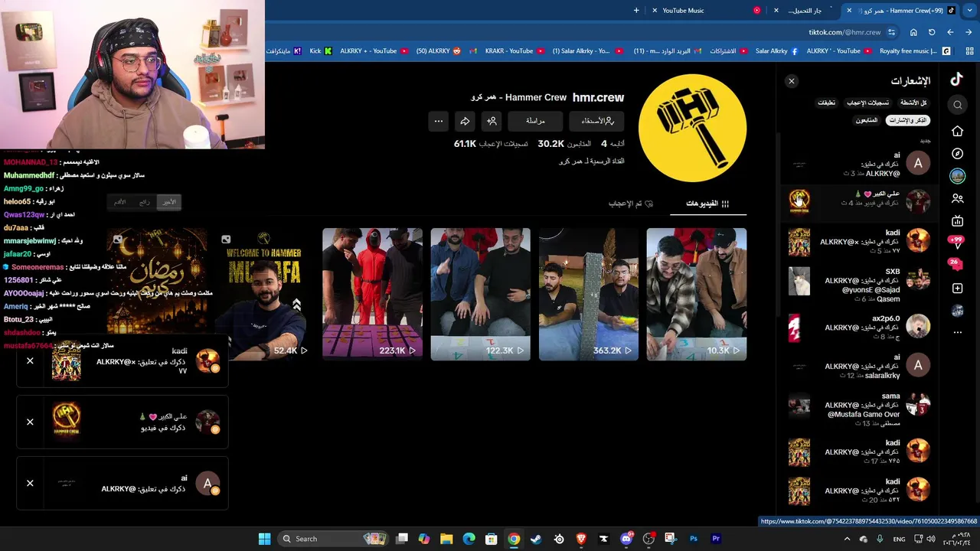Click the taskbar Search box
The height and width of the screenshot is (551, 980).
pyautogui.click(x=332, y=539)
